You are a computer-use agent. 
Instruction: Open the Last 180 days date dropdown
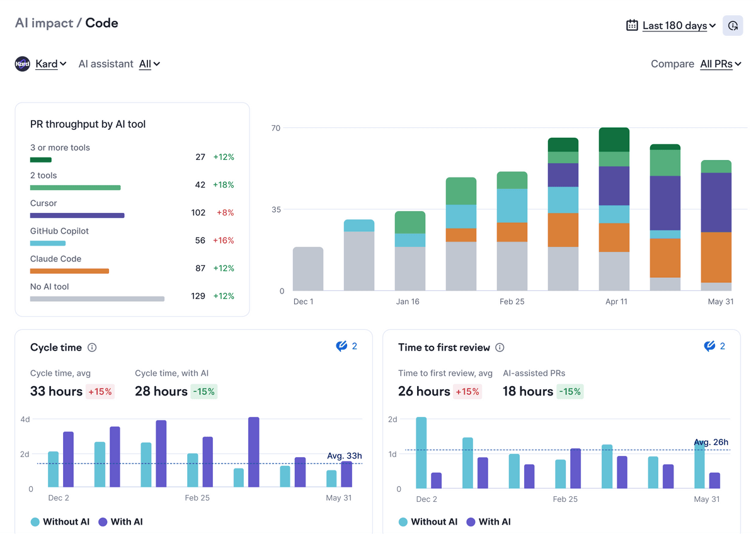pos(679,26)
